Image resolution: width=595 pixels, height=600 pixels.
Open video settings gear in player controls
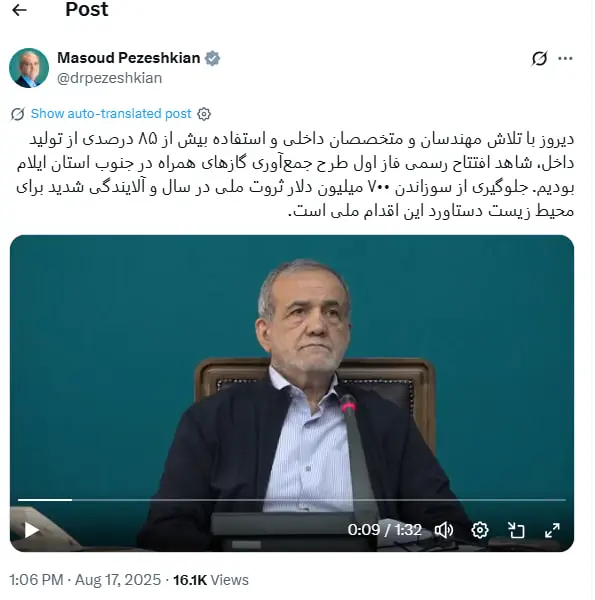pos(480,530)
